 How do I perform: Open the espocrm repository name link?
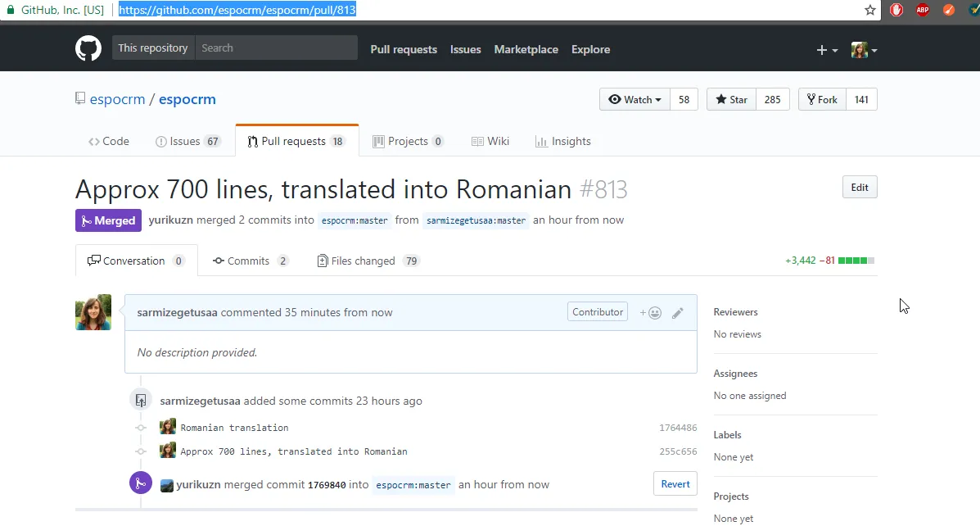coord(187,99)
